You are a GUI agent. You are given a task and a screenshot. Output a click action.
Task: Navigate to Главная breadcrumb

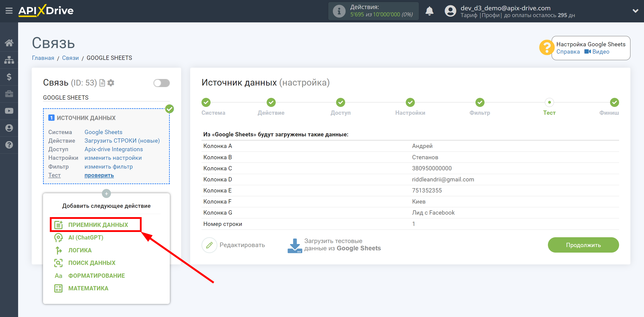coord(43,58)
